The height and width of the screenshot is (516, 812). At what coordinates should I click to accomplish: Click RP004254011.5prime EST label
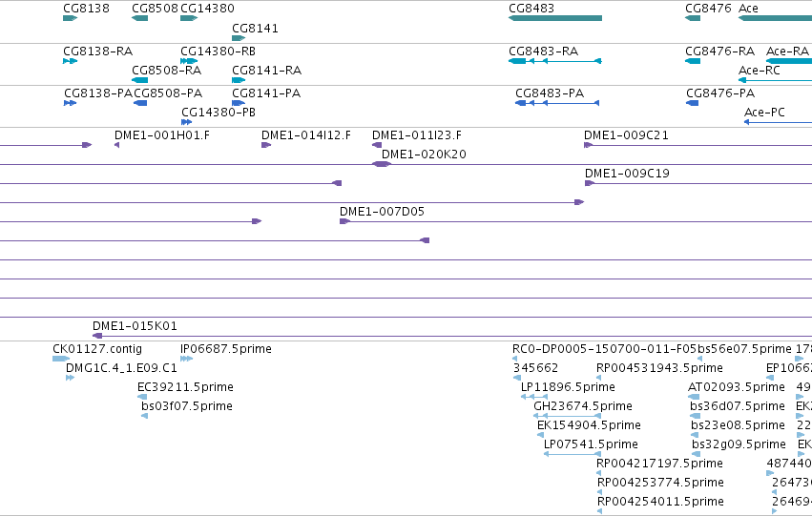click(661, 502)
